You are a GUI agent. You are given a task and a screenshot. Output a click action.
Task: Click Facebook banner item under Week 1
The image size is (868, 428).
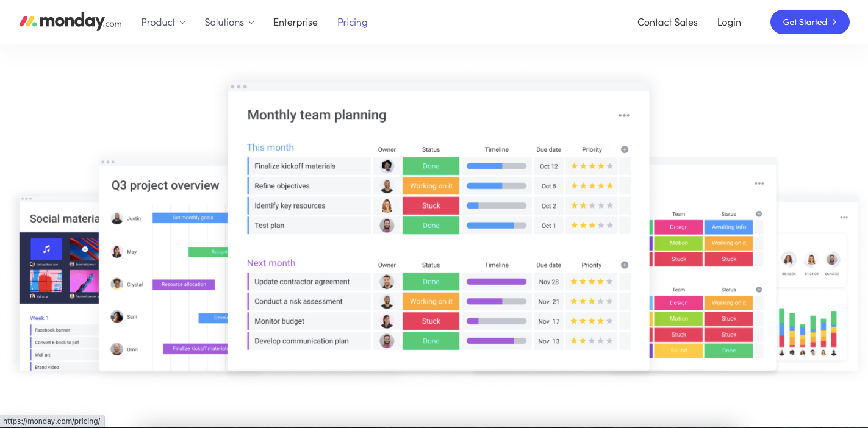(x=63, y=330)
